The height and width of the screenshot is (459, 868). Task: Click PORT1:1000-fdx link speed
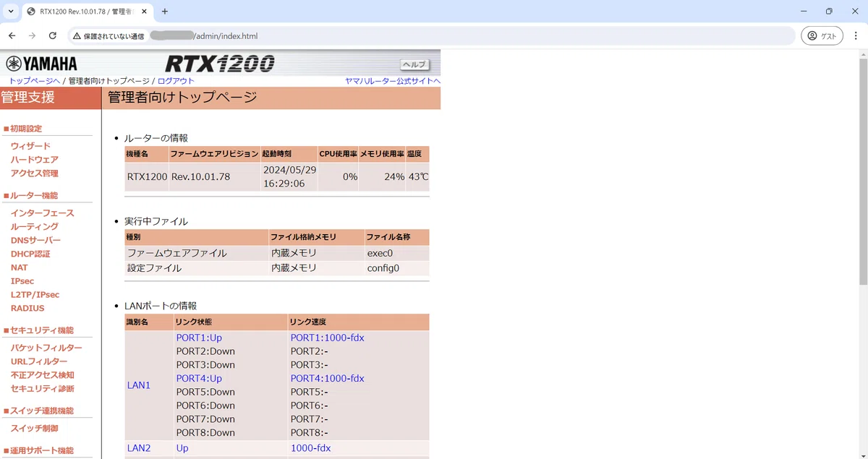tap(327, 338)
